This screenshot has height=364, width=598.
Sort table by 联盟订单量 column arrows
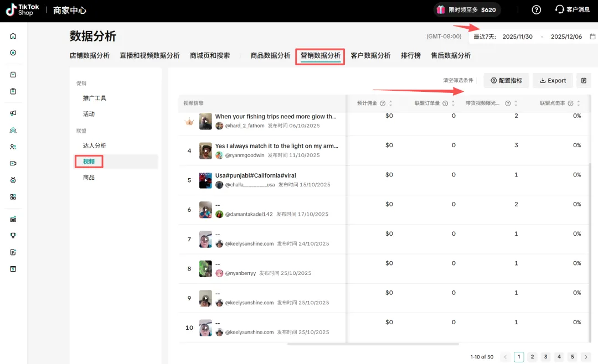click(453, 103)
